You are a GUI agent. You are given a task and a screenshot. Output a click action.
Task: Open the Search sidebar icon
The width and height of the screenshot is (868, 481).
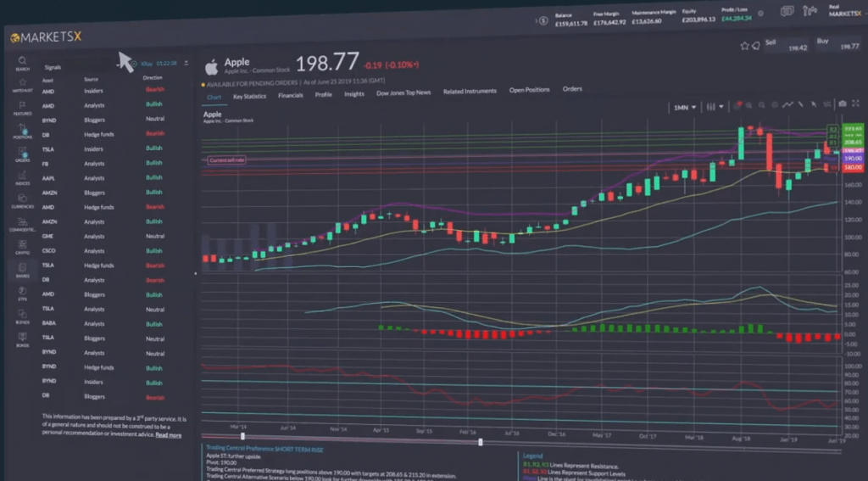click(x=22, y=63)
